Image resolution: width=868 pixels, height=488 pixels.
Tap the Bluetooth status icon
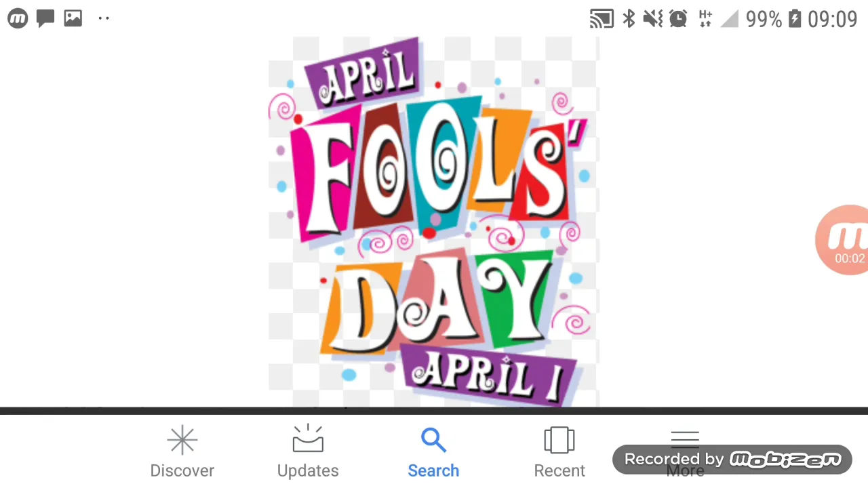tap(629, 19)
